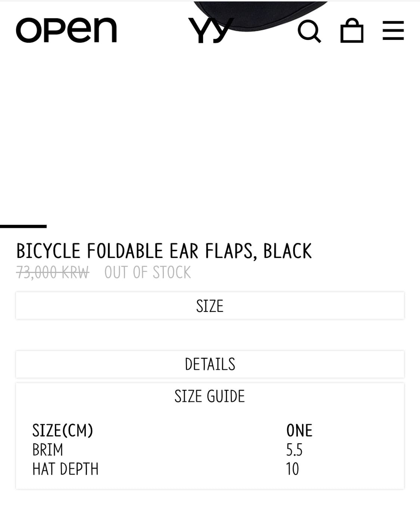
Task: Open the search icon in header
Action: [309, 31]
